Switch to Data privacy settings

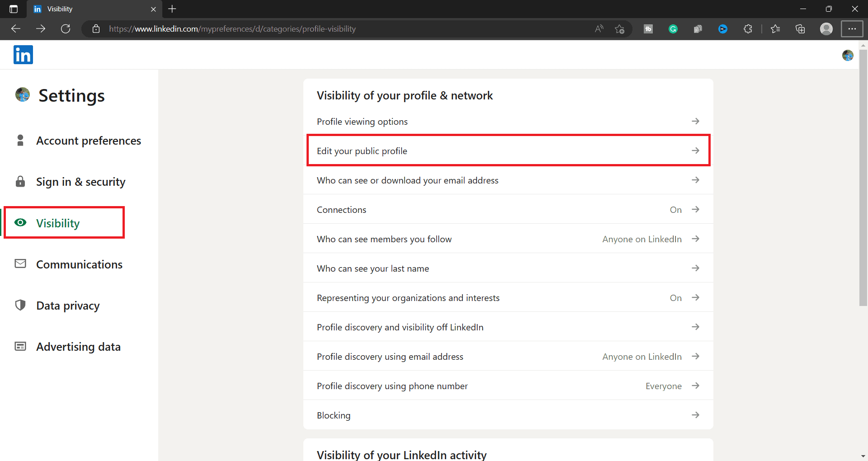pos(68,306)
